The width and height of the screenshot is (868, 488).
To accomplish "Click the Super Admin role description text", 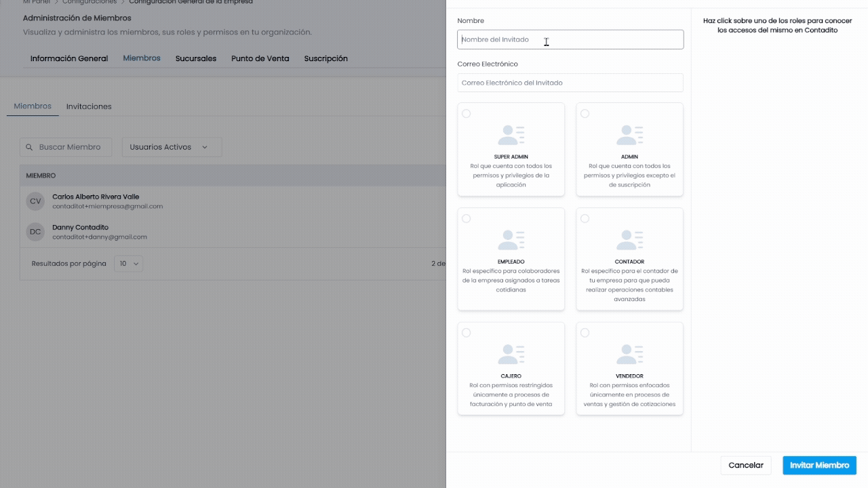I will pos(511,176).
